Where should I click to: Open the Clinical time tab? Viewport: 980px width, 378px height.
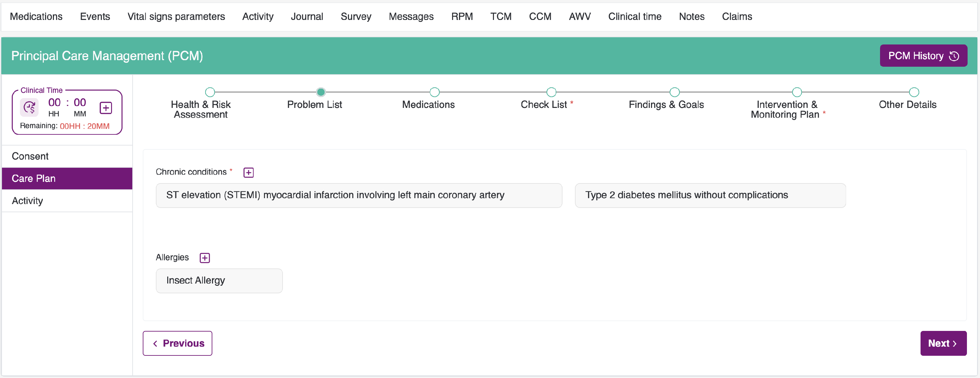634,17
